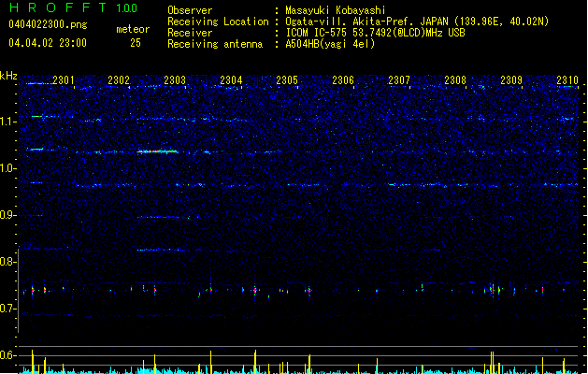Click the Receiving Location value Ogata-vill. Akita-Pref.
This screenshot has height=374, width=588.
click(x=351, y=22)
